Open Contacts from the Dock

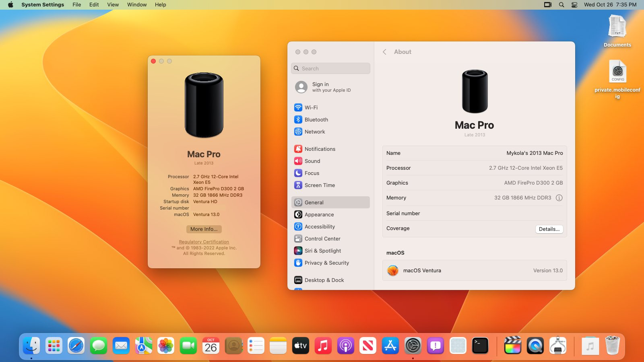pos(233,346)
